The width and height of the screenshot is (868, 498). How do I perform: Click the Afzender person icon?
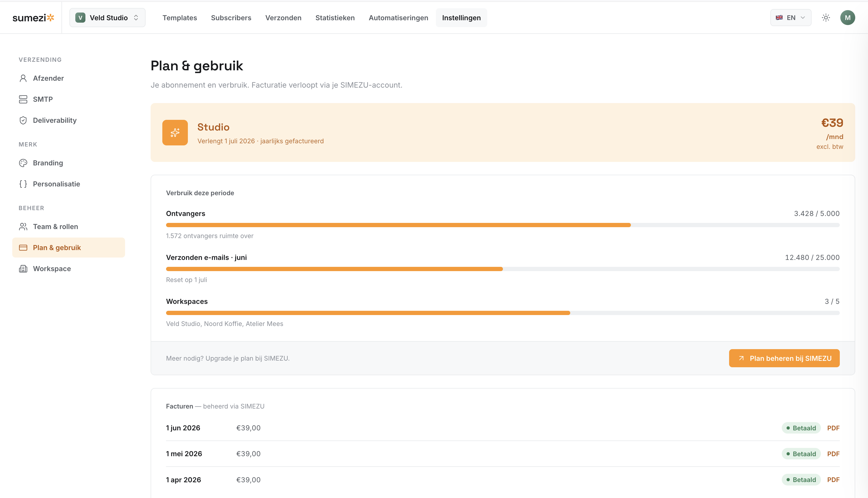[x=23, y=78]
